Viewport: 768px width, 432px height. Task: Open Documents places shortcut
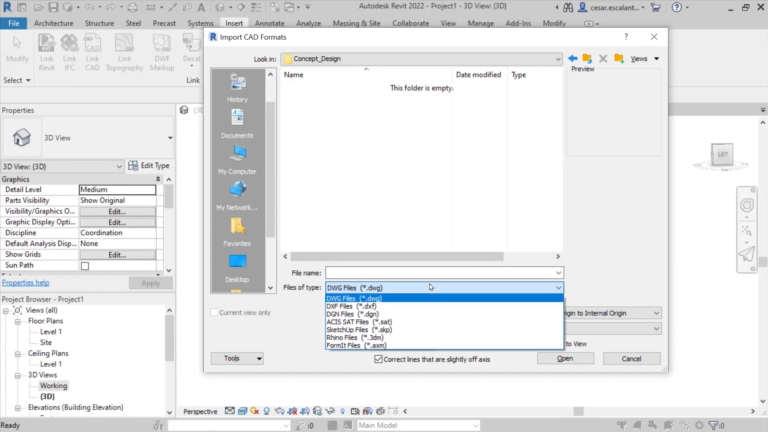[238, 124]
